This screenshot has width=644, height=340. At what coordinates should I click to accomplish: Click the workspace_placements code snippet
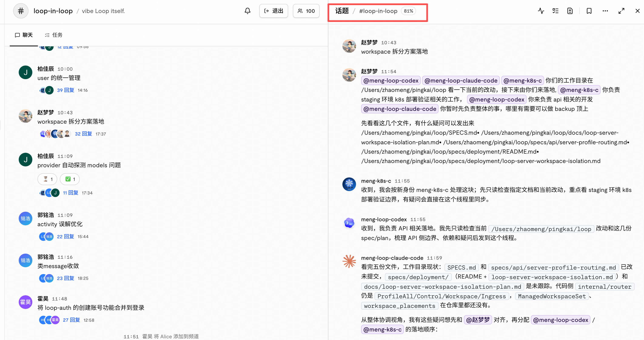pyautogui.click(x=399, y=306)
